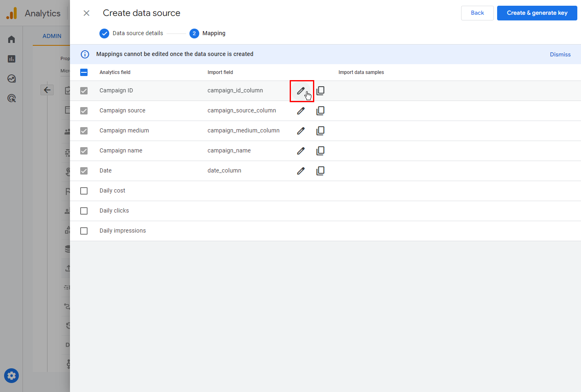Copy the campaign_id_column field name

click(320, 91)
